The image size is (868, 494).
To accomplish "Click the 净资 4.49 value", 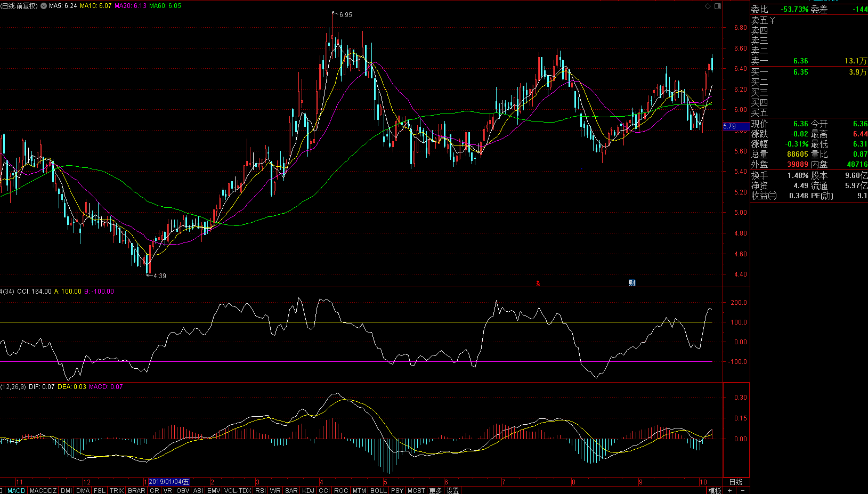I will coord(801,185).
